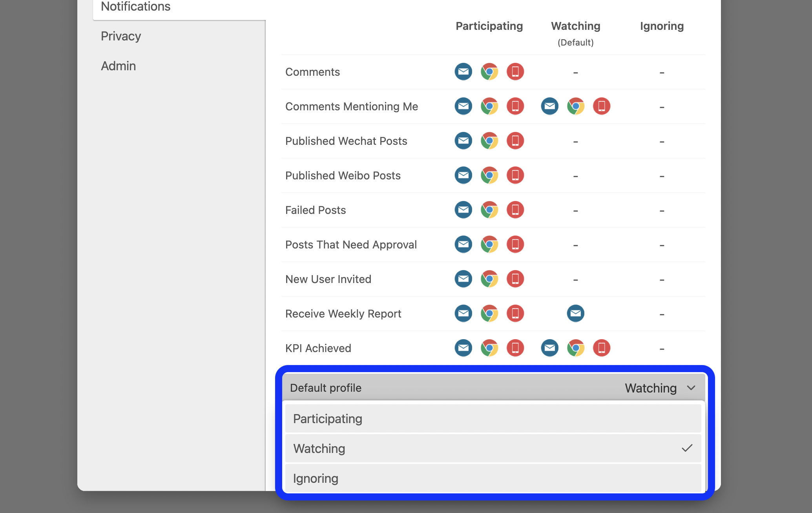
Task: Click the Admin settings link
Action: click(118, 66)
